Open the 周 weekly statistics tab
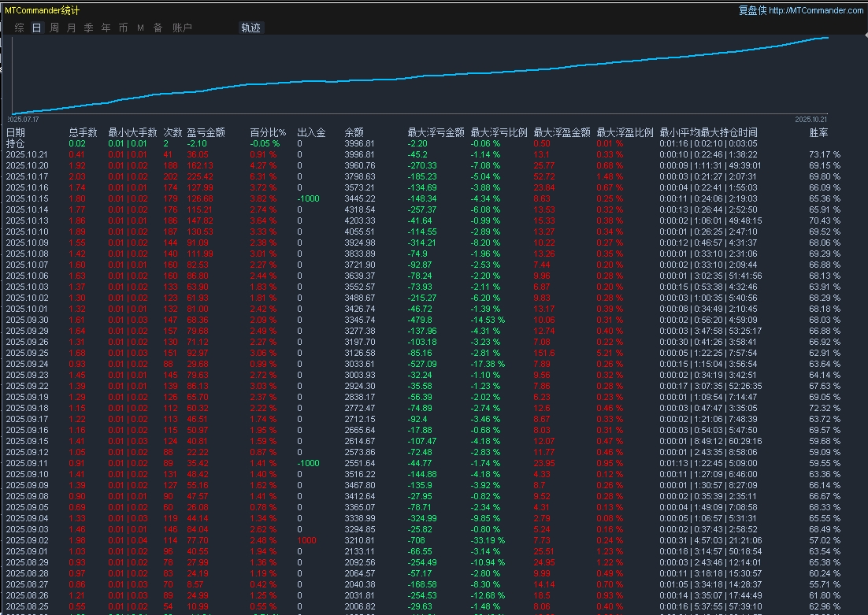This screenshot has height=615, width=868. coord(54,28)
